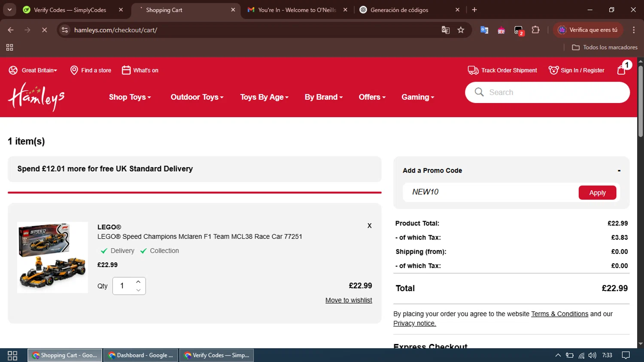Viewport: 644px width, 362px height.
Task: Collapse the Add a Promo Code section
Action: pyautogui.click(x=619, y=170)
